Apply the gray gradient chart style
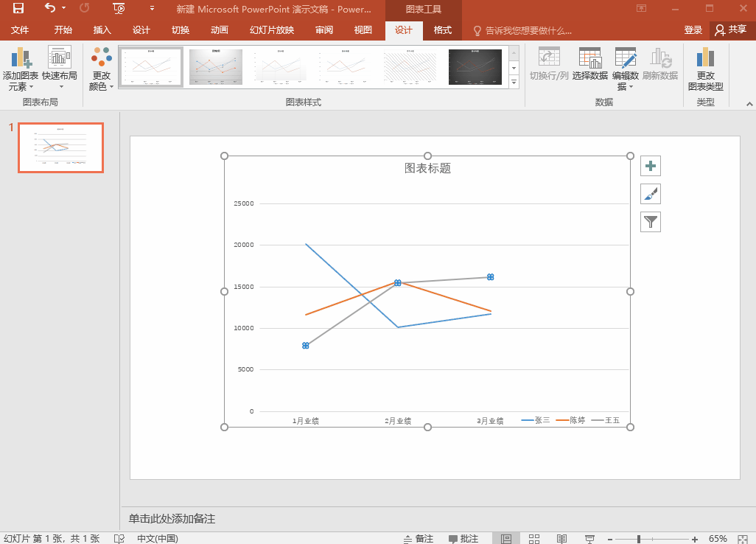This screenshot has width=756, height=544. (x=215, y=66)
